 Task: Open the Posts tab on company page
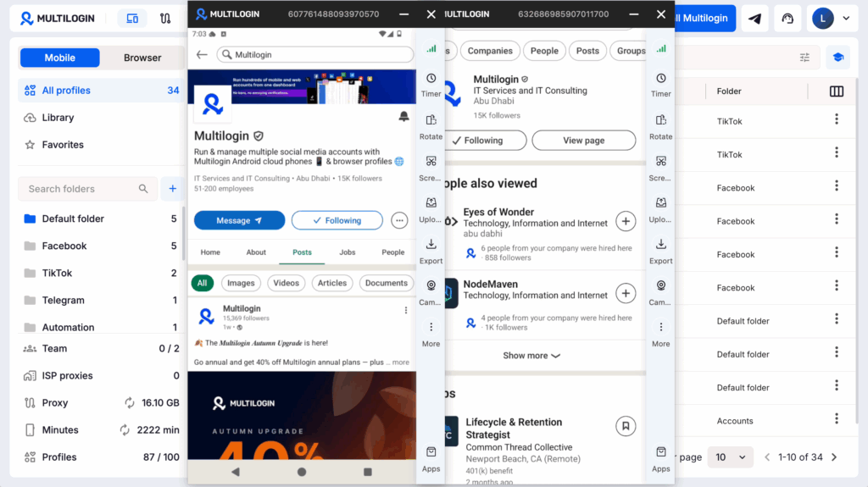302,252
